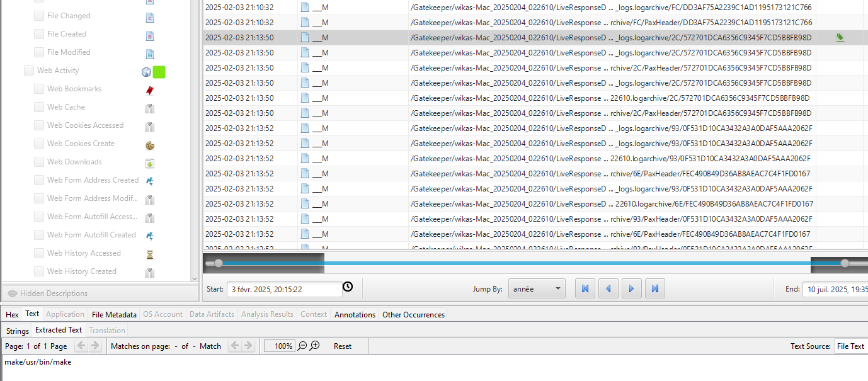Toggle the Web Activity checkbox

(29, 71)
